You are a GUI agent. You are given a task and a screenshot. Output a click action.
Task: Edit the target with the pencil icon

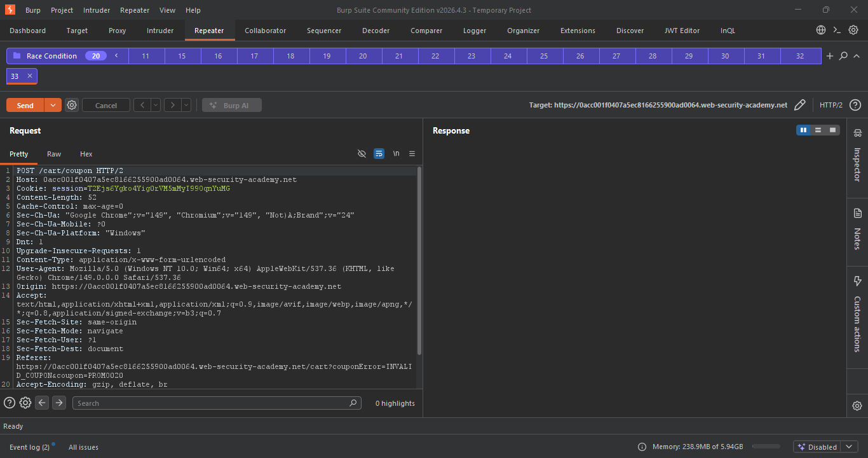(800, 105)
